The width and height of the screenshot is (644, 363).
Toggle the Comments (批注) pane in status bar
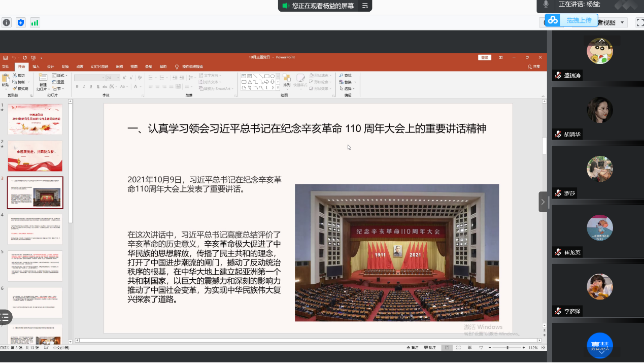[x=430, y=348]
